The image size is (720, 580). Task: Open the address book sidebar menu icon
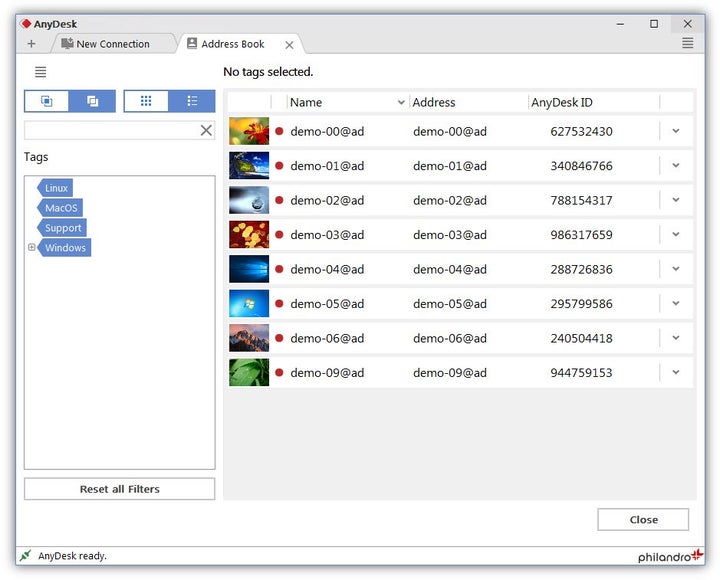click(x=40, y=72)
